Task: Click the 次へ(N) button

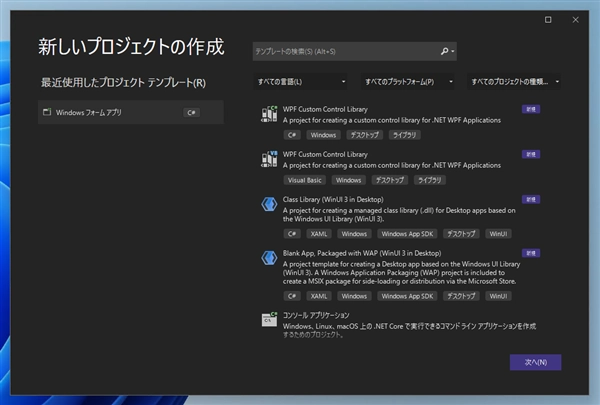Action: [535, 362]
